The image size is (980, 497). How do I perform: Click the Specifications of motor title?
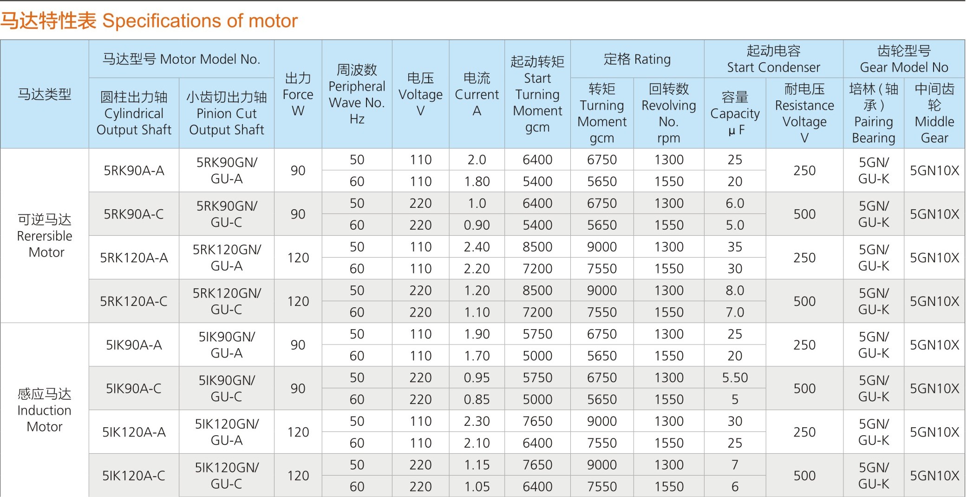click(x=149, y=21)
